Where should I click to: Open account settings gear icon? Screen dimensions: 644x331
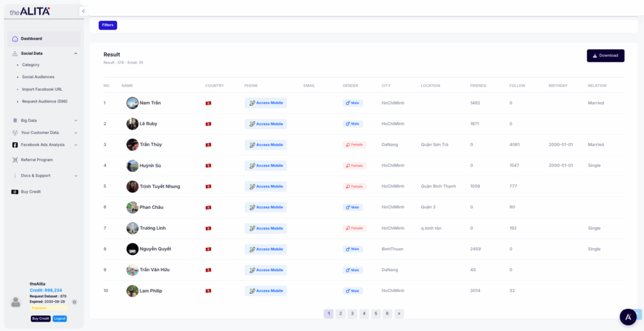(x=74, y=302)
